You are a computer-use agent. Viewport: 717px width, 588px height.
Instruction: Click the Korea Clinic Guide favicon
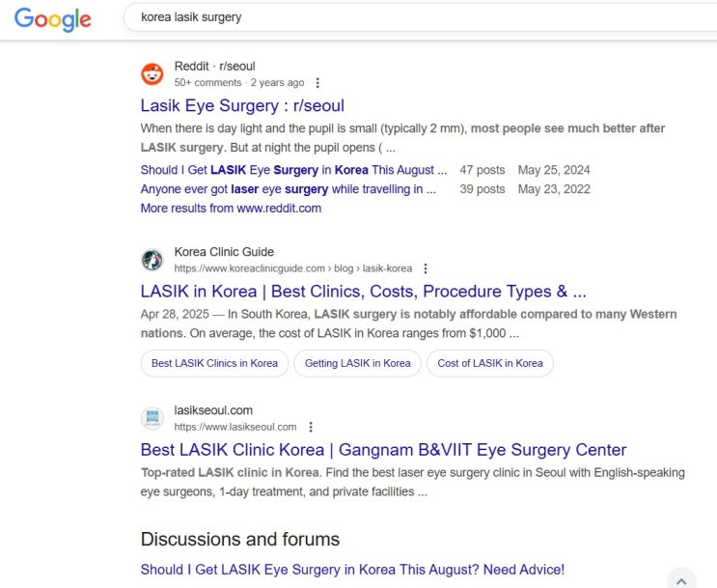pos(152,260)
